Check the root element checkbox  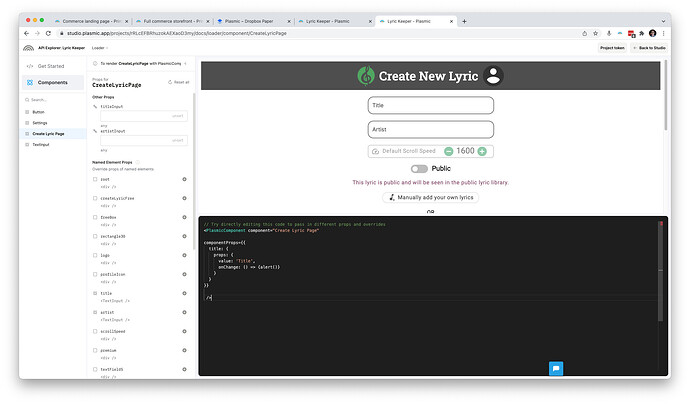coord(95,179)
